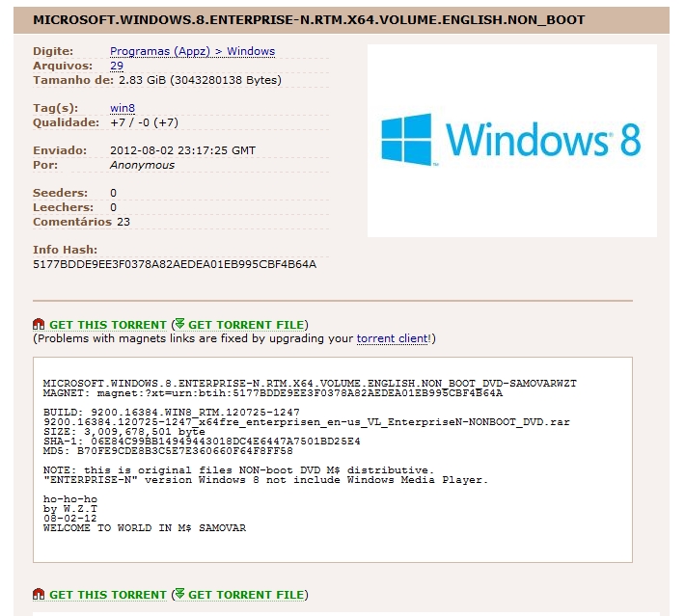Click the quality value +7 / -0 (+7)
The image size is (685, 616).
pos(144,122)
